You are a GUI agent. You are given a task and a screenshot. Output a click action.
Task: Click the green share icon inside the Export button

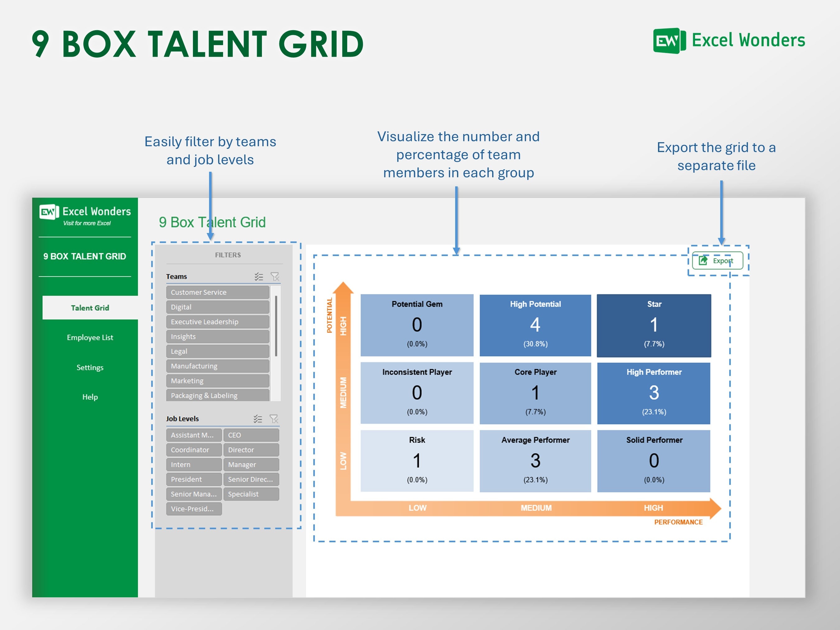click(703, 260)
